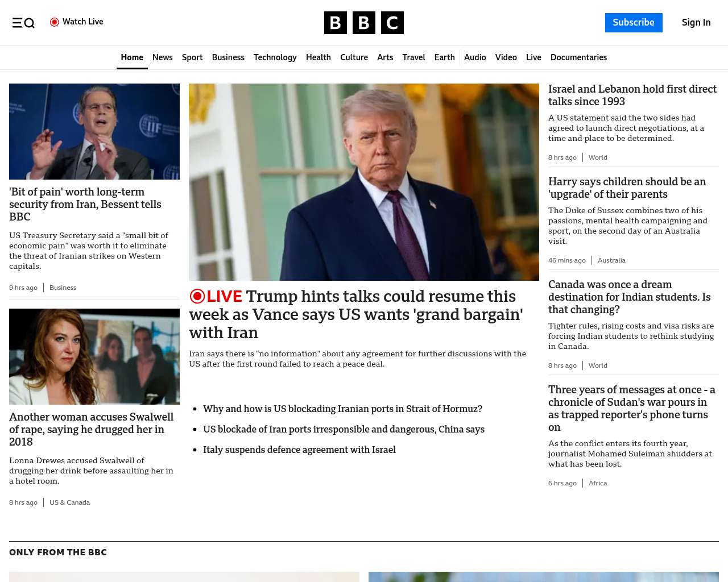Image resolution: width=728 pixels, height=582 pixels.
Task: Click the '6 hrs ago' timestamp
Action: (x=562, y=483)
